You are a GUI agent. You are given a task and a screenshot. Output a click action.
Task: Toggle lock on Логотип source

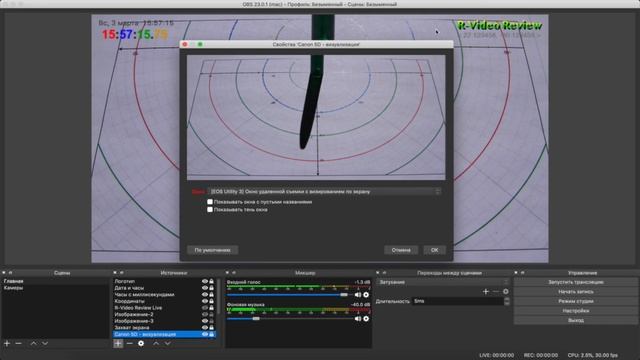(211, 281)
